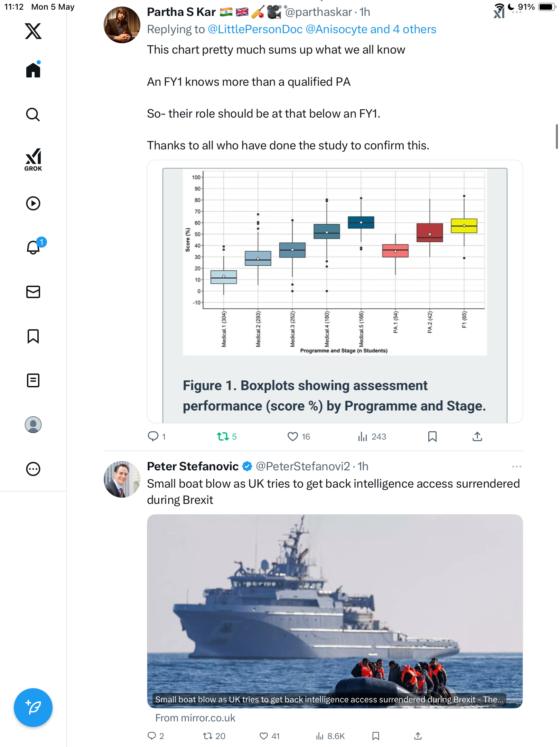
Task: Open Lists icon in sidebar
Action: pos(33,380)
